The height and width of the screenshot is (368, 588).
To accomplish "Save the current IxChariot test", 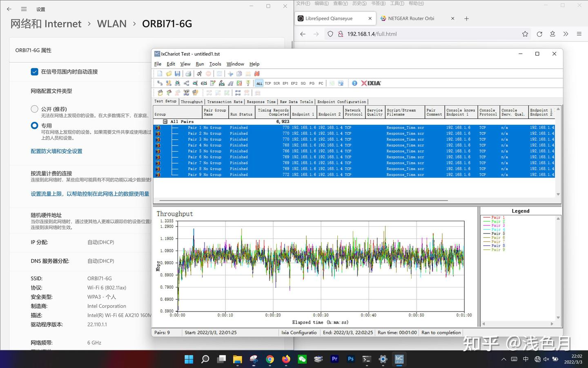I will pos(177,73).
